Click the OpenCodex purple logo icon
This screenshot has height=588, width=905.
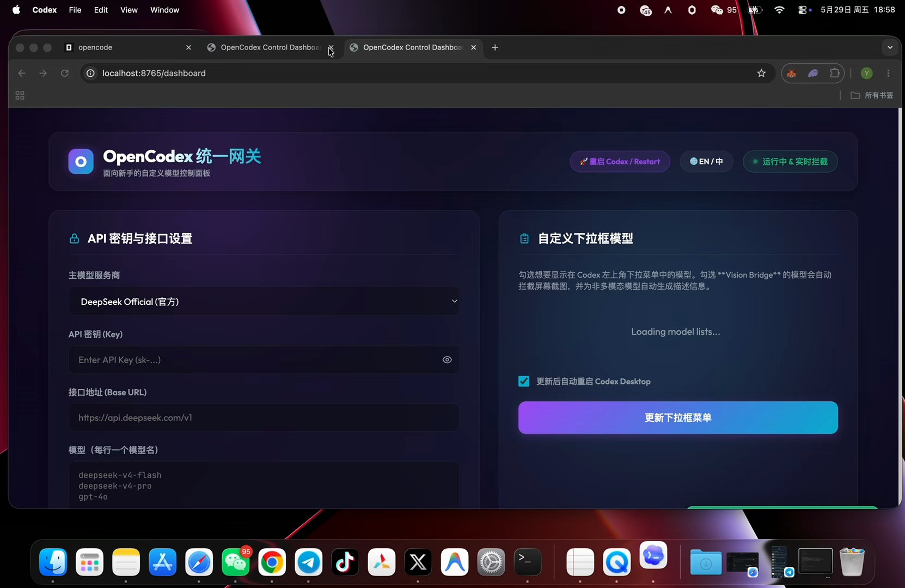pos(81,162)
